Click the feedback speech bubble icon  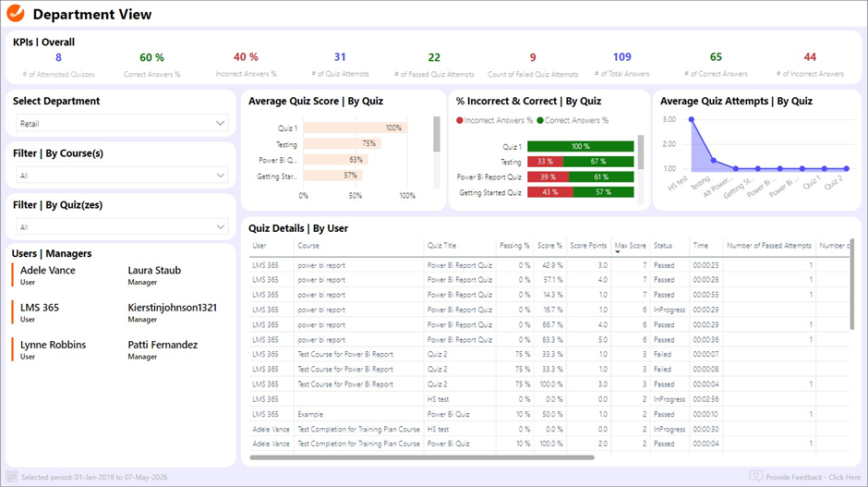coord(756,477)
